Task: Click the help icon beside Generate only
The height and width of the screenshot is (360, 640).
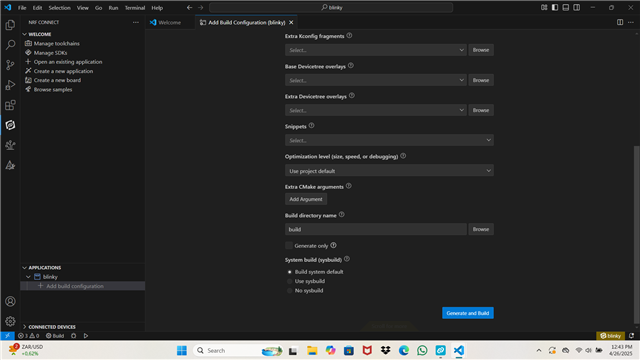Action: pyautogui.click(x=333, y=245)
